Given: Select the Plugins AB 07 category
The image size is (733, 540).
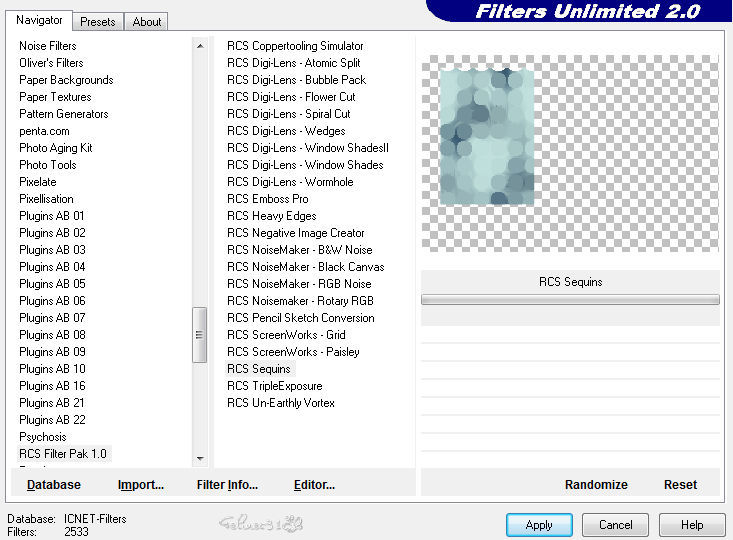Looking at the screenshot, I should coord(52,318).
